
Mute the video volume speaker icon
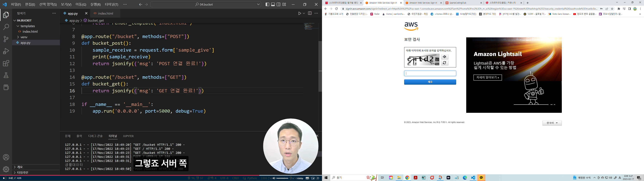(274, 178)
